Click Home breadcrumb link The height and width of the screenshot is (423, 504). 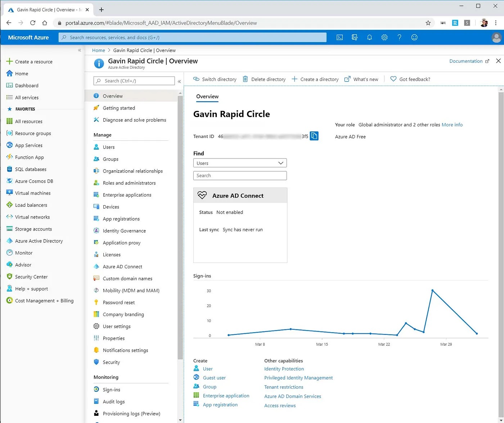coord(99,50)
